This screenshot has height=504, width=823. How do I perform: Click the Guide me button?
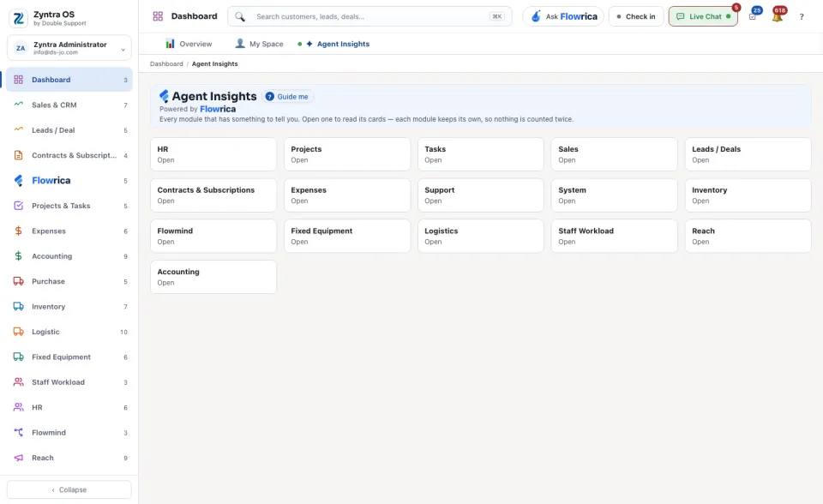click(287, 97)
